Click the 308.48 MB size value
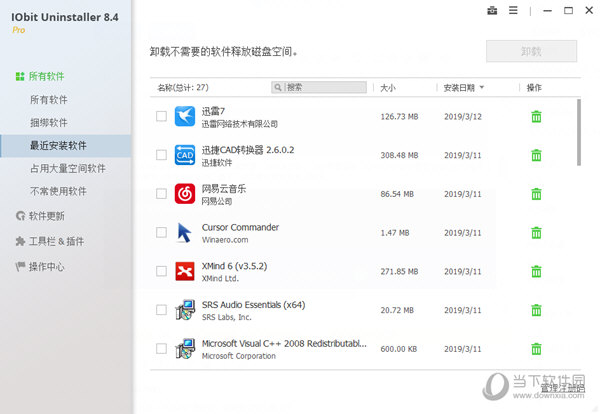Image resolution: width=600 pixels, height=414 pixels. click(399, 155)
